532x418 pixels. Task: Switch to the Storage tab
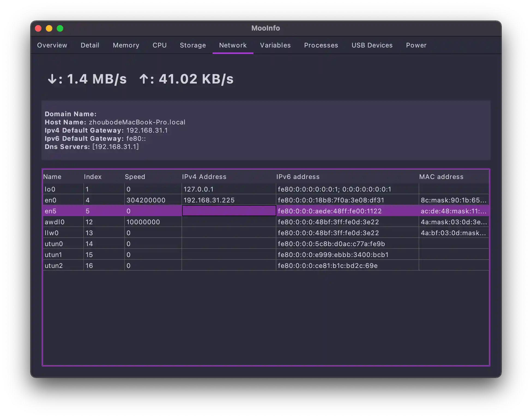(193, 45)
